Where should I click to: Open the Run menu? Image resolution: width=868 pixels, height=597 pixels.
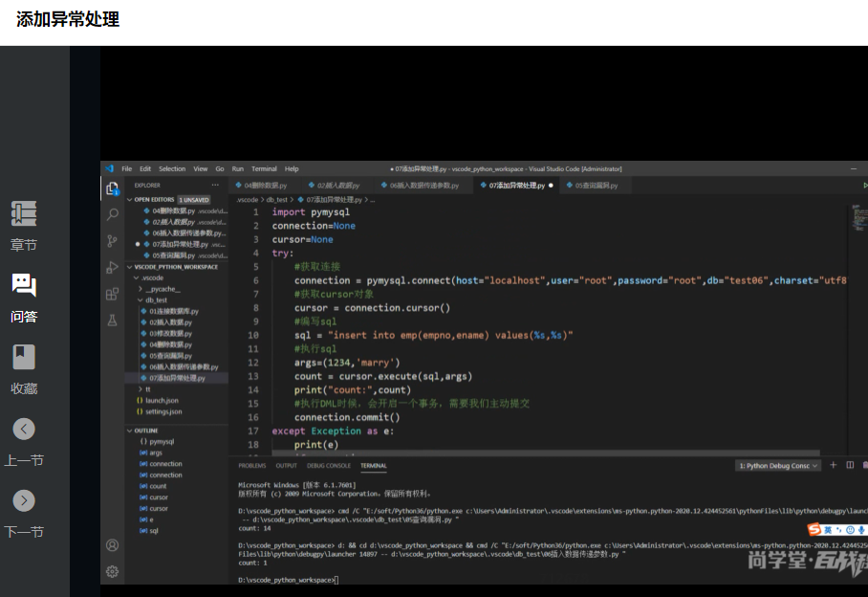(237, 169)
